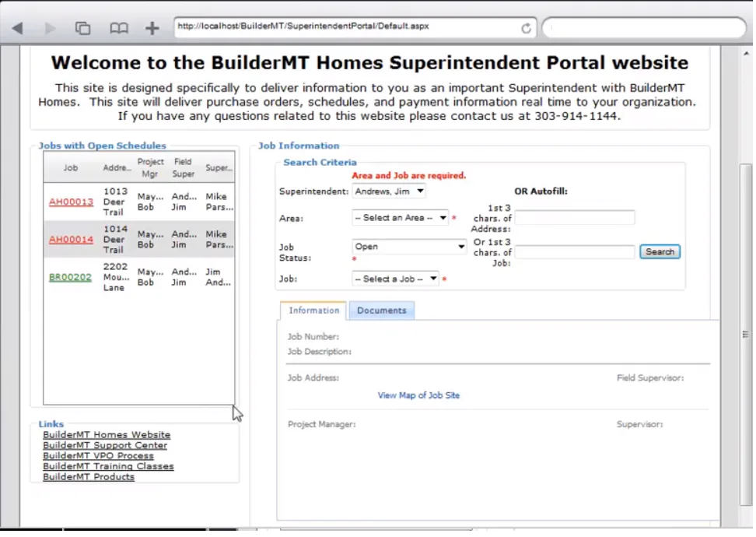The height and width of the screenshot is (537, 756).
Task: Click the Search button
Action: 660,252
